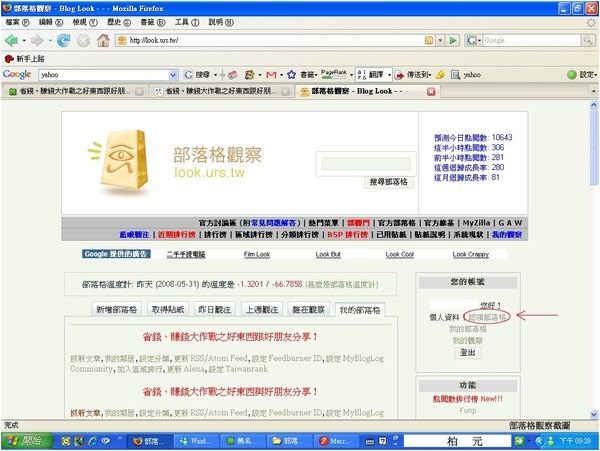The height and width of the screenshot is (451, 600).
Task: Click the page vertical scrollbar up arrow
Action: click(x=593, y=105)
